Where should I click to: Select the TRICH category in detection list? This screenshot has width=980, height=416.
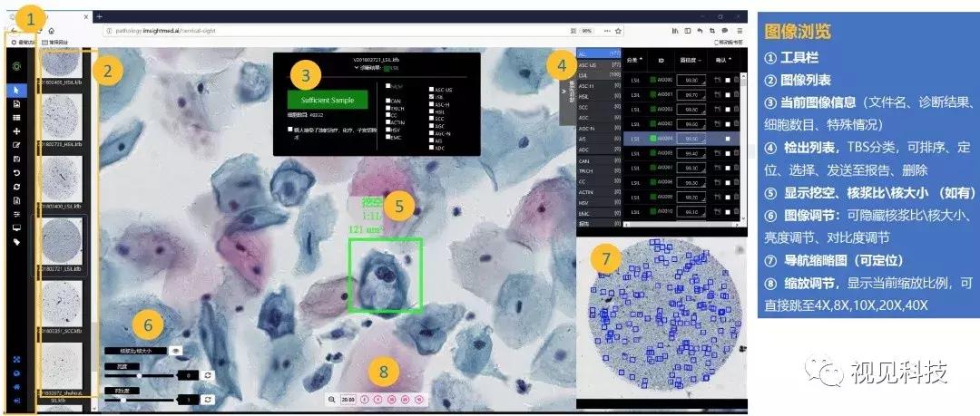coord(599,170)
